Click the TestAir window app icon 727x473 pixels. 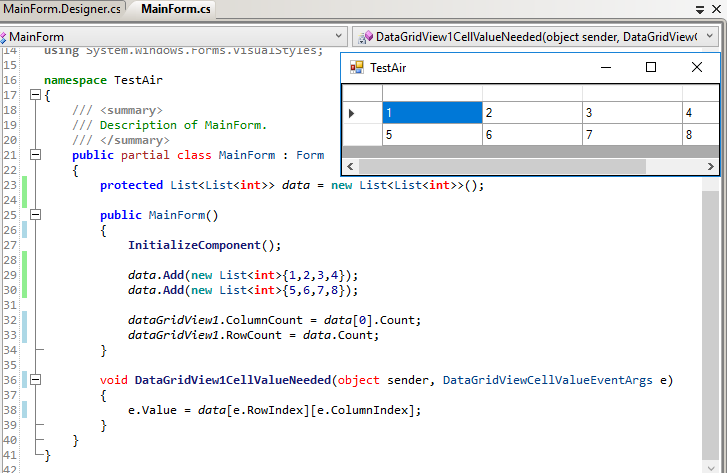point(357,68)
